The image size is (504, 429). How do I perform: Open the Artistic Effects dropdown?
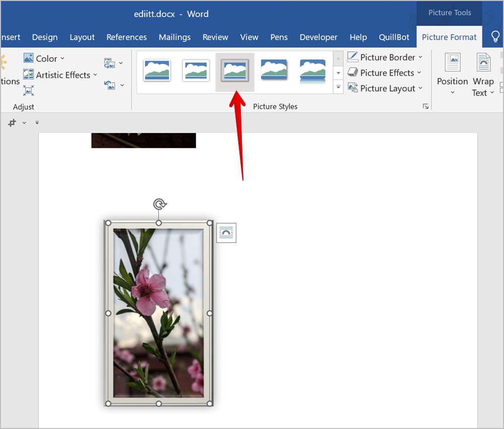[x=60, y=75]
